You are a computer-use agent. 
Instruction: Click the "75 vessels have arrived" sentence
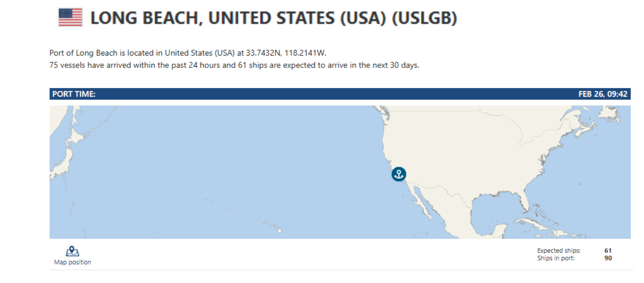point(234,65)
